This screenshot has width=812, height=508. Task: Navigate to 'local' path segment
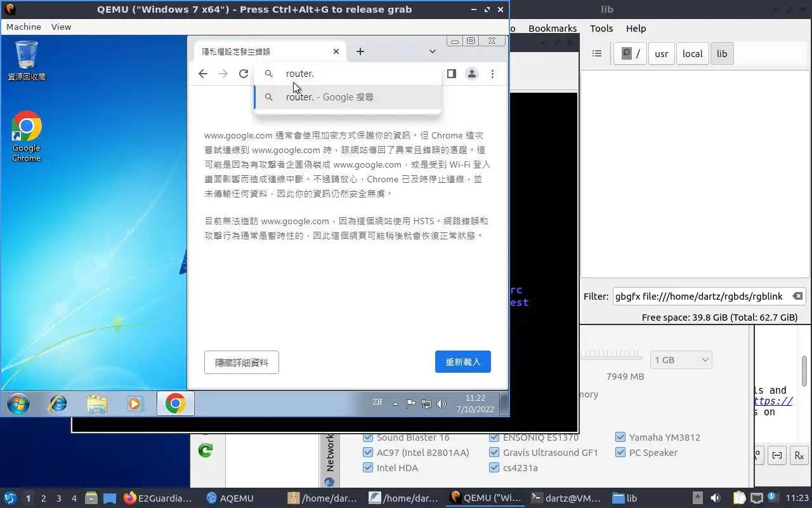692,53
